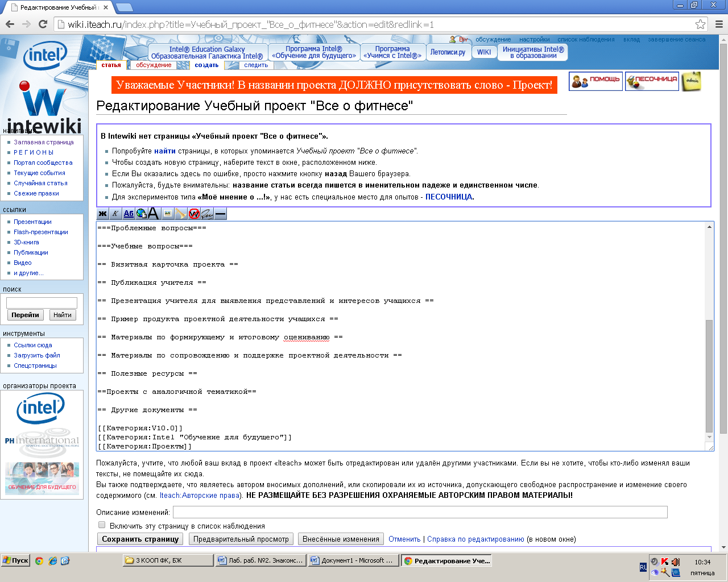Open the Обучение для будущего banner
728x582 pixels.
[x=42, y=477]
